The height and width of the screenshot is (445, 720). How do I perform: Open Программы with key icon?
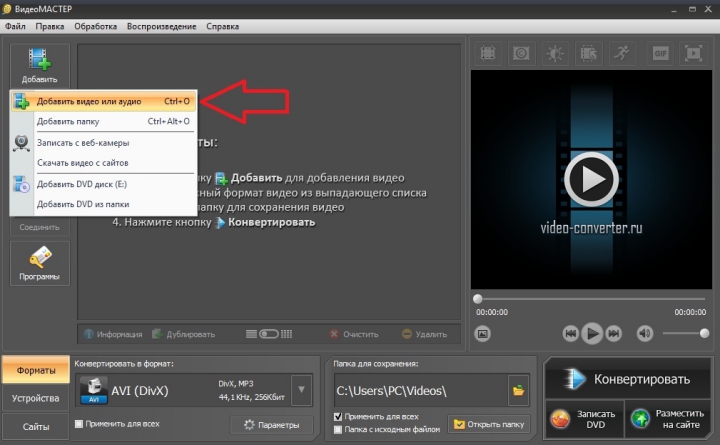click(39, 264)
